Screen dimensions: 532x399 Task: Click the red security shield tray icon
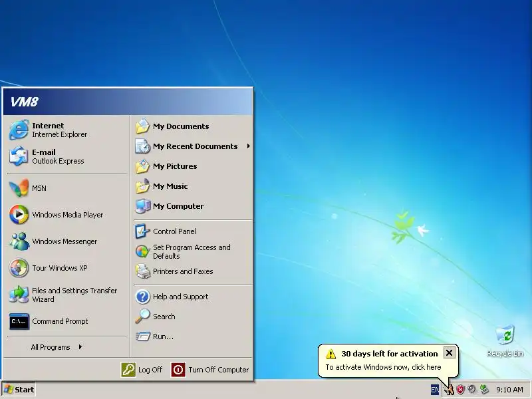(460, 390)
